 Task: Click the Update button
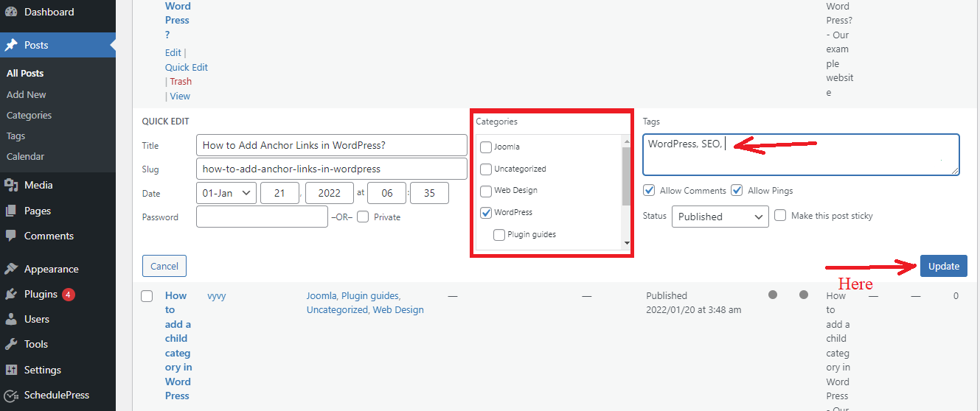pyautogui.click(x=944, y=266)
